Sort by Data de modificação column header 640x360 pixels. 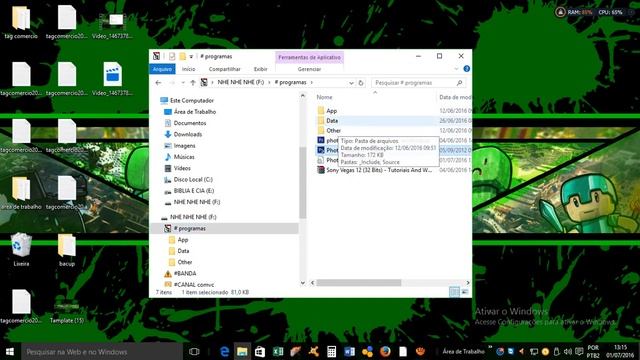point(454,97)
